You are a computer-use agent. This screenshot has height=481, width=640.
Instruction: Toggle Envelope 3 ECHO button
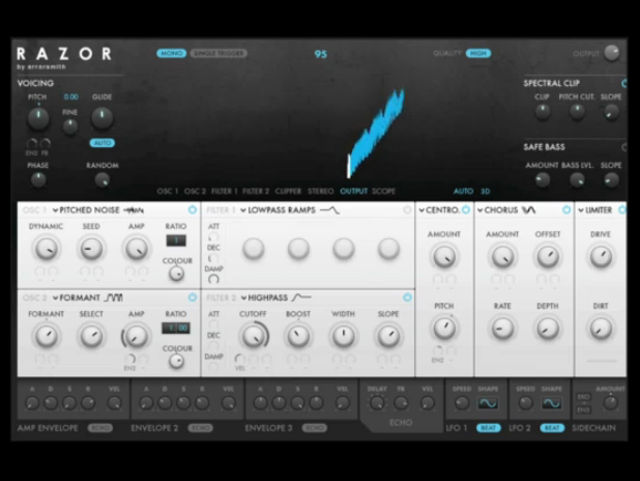click(x=314, y=428)
